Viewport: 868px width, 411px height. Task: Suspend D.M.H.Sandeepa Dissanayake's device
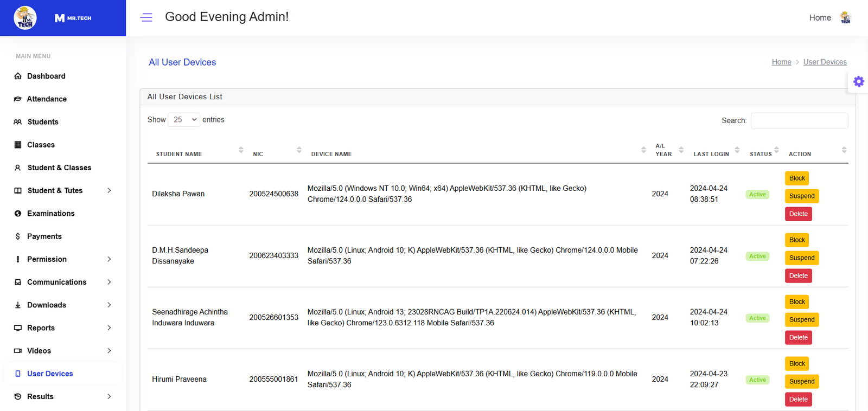pos(801,258)
